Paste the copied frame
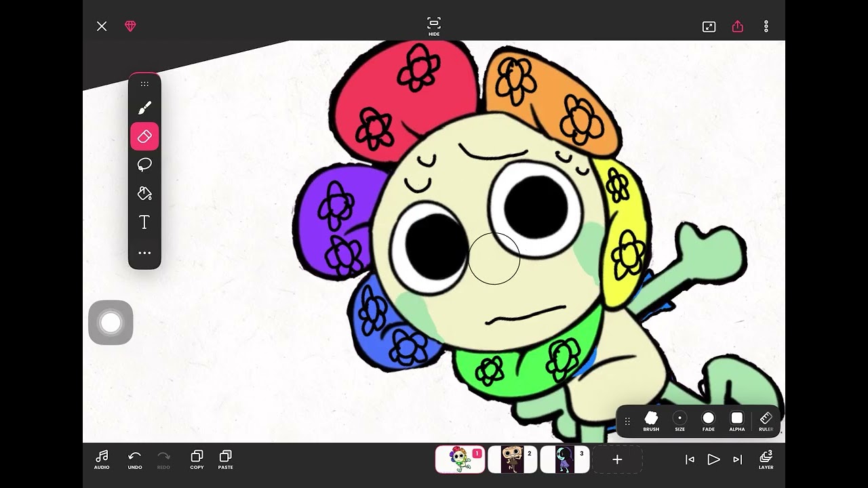The width and height of the screenshot is (868, 488). click(226, 460)
